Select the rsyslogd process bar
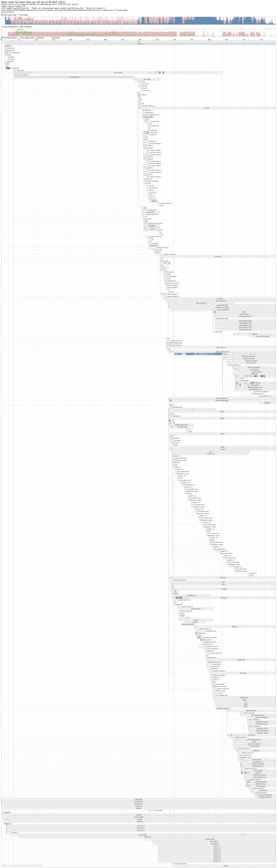The width and height of the screenshot is (277, 868). (218, 256)
